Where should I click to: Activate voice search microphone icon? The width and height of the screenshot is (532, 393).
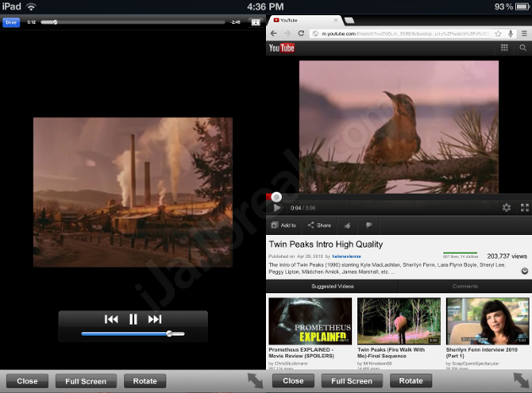(510, 33)
